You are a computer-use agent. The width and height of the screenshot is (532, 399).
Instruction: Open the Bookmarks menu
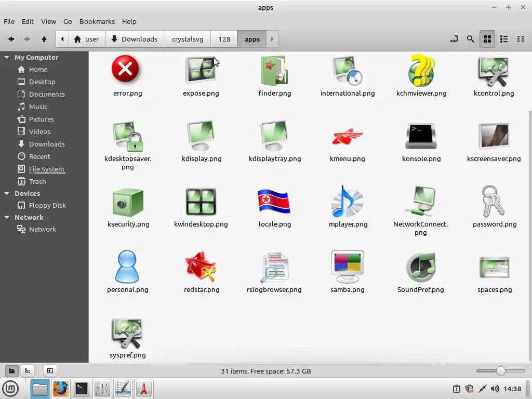point(97,21)
